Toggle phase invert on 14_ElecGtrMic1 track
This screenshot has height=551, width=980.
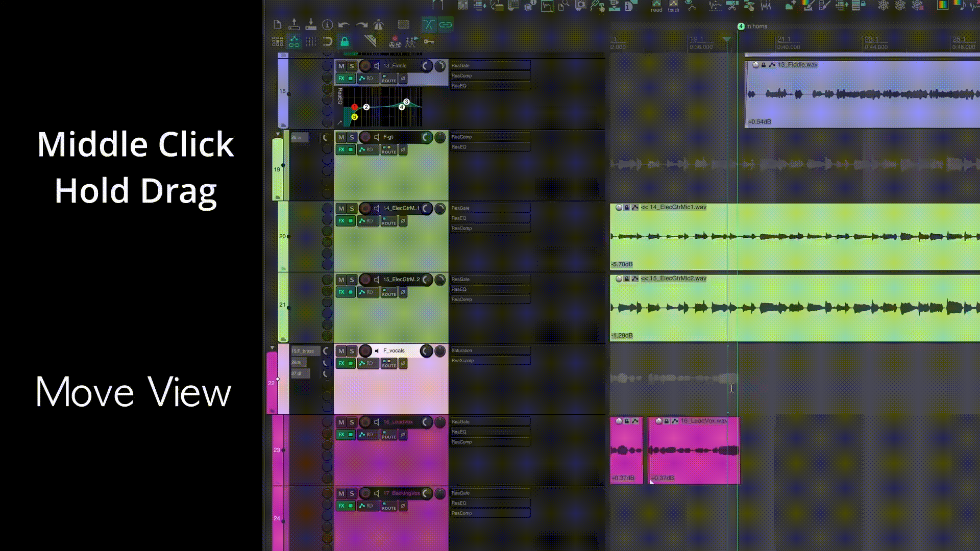pos(403,221)
